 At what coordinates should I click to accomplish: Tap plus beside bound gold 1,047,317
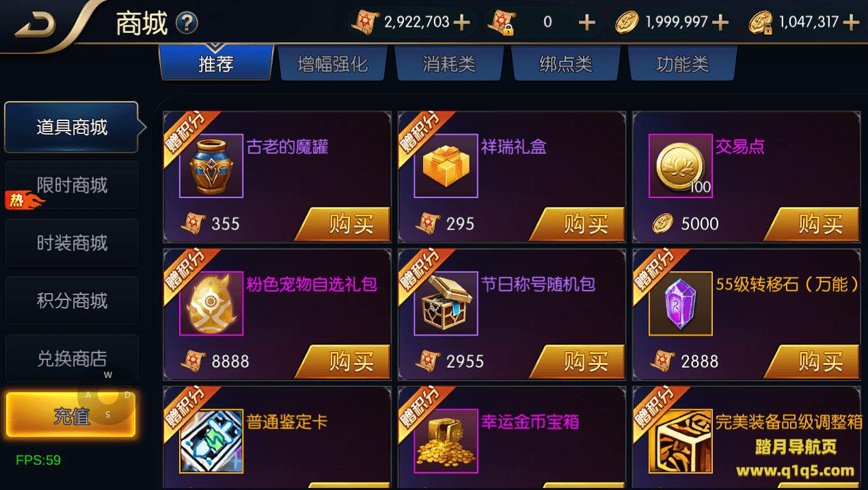pos(851,23)
